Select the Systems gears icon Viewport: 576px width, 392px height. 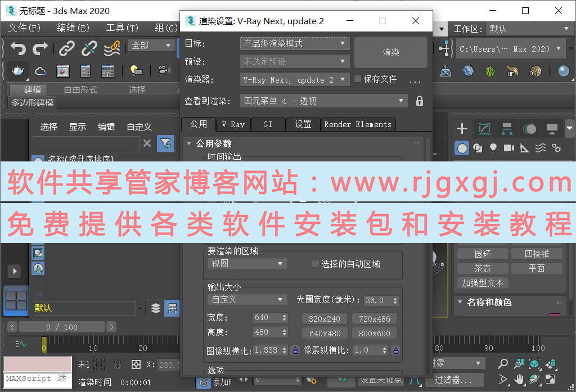[x=556, y=148]
